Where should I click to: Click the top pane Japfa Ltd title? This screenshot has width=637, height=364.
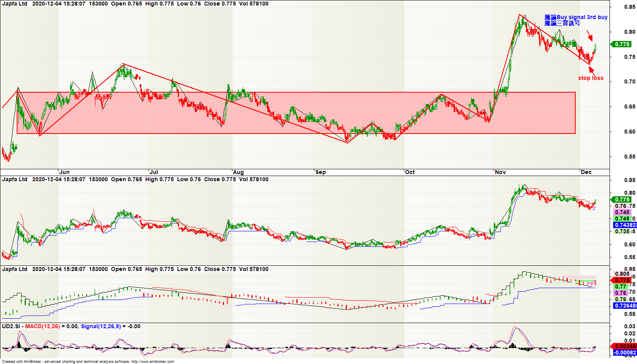pyautogui.click(x=15, y=4)
